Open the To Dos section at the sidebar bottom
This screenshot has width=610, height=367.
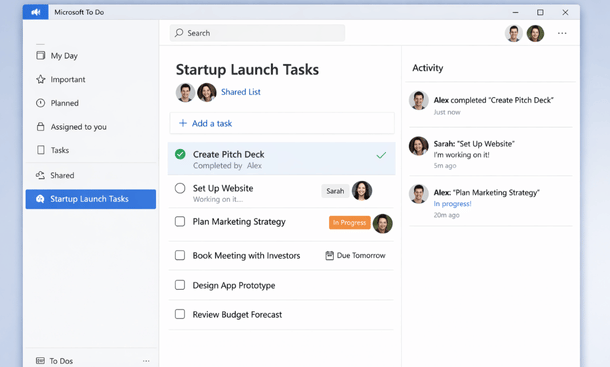point(61,361)
